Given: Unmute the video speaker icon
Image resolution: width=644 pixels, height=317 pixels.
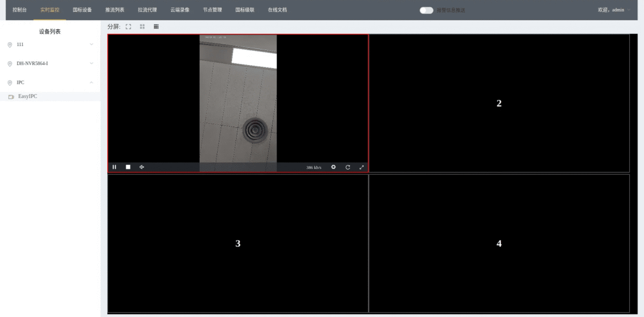Looking at the screenshot, I should (142, 167).
